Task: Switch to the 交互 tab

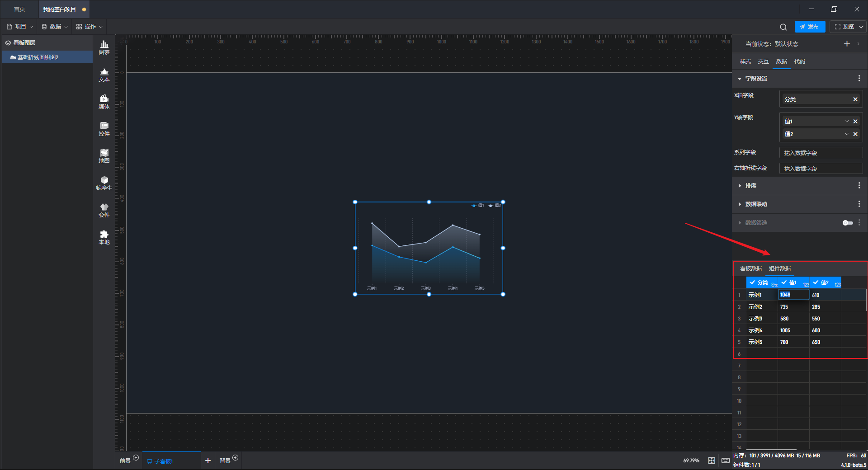Action: 763,61
